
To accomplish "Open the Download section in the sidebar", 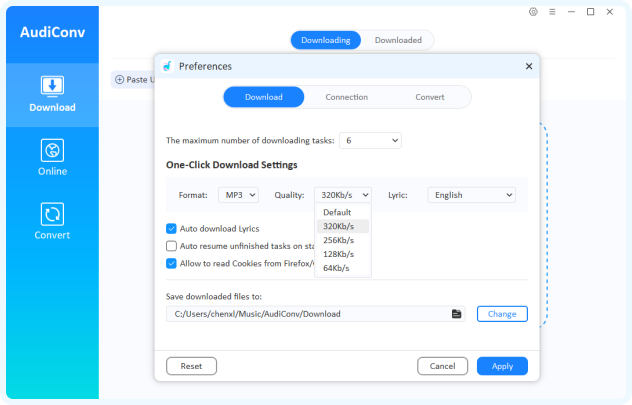I will [52, 95].
